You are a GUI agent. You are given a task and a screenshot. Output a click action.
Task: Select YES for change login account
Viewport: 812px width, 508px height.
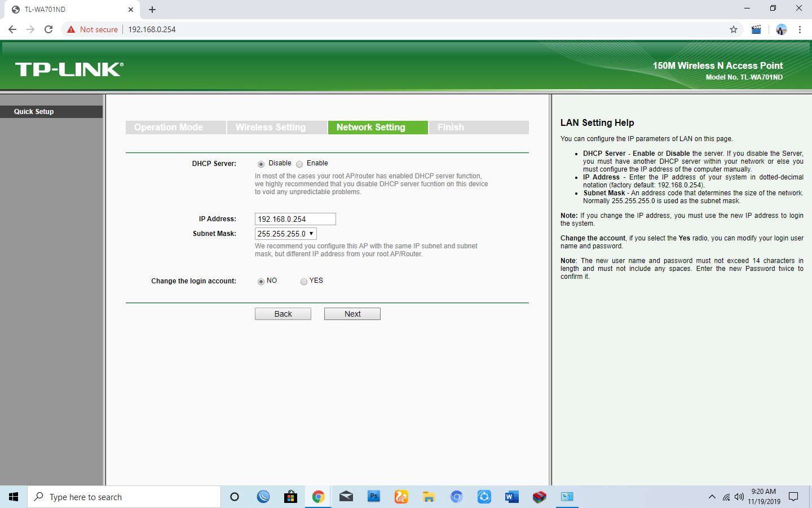(x=304, y=282)
